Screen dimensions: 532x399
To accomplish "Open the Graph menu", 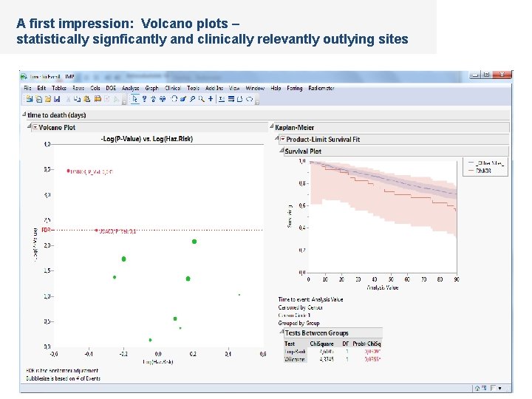I will point(151,88).
